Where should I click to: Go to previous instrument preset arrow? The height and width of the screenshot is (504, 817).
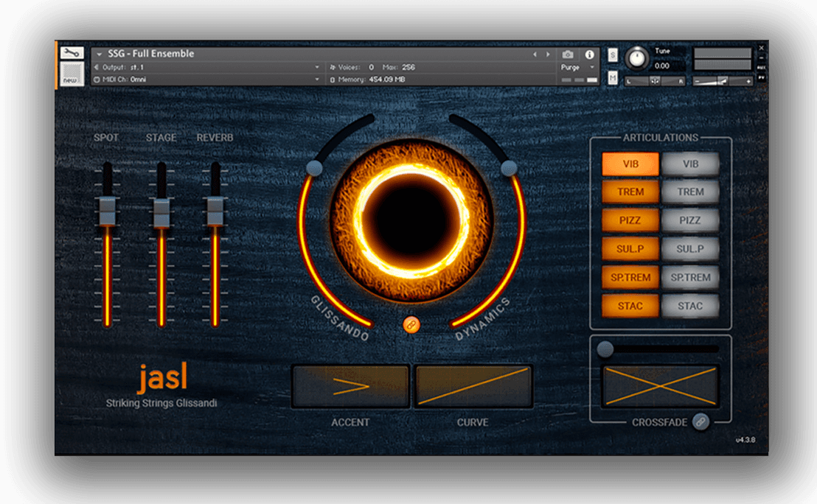tap(535, 55)
